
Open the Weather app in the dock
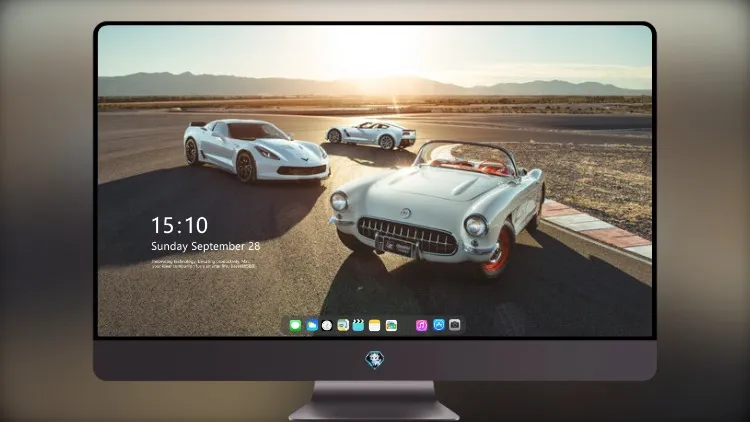pos(311,325)
